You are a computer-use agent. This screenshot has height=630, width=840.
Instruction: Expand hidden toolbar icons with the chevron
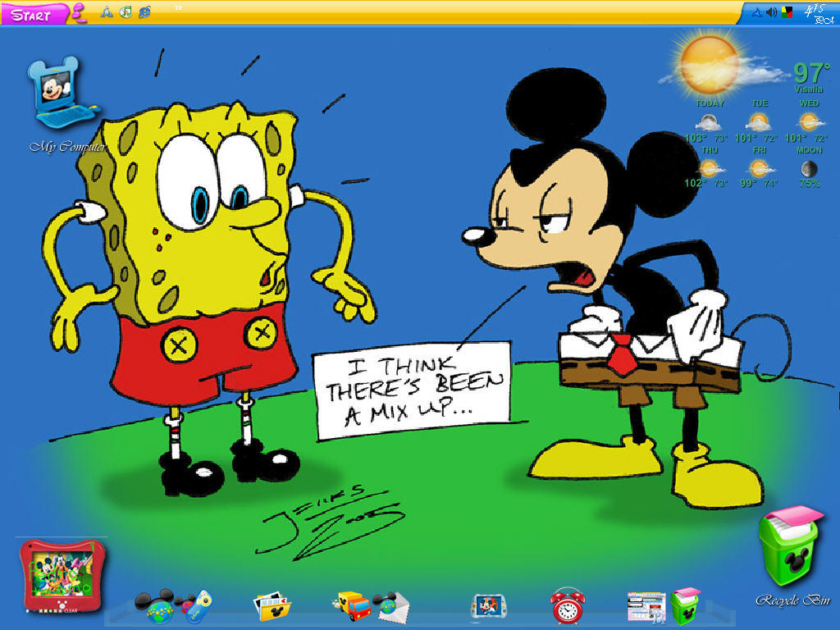click(179, 7)
